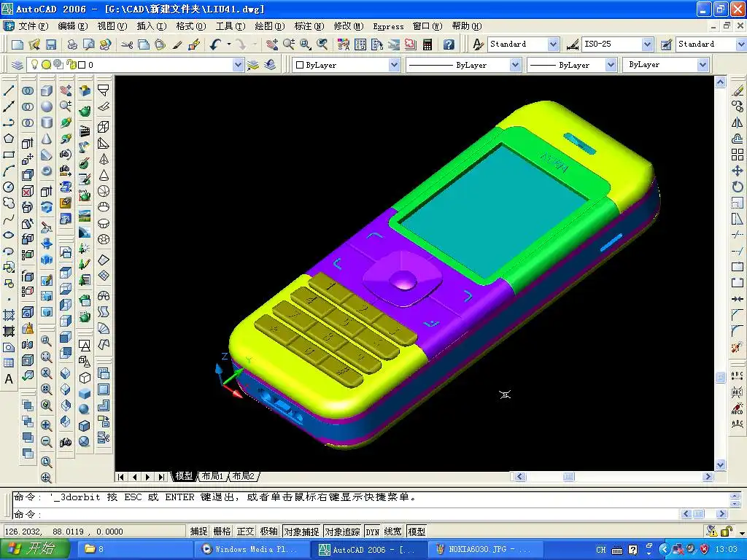Open NOKIA6030.JPG taskbar window
The height and width of the screenshot is (560, 747).
coord(484,549)
